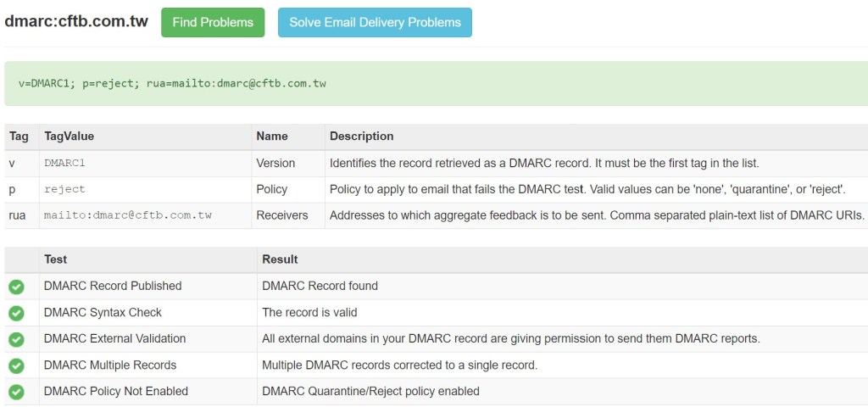Click the dmarc:cftb.com.tw heading
Viewport: 868px width, 407px height.
(x=76, y=23)
